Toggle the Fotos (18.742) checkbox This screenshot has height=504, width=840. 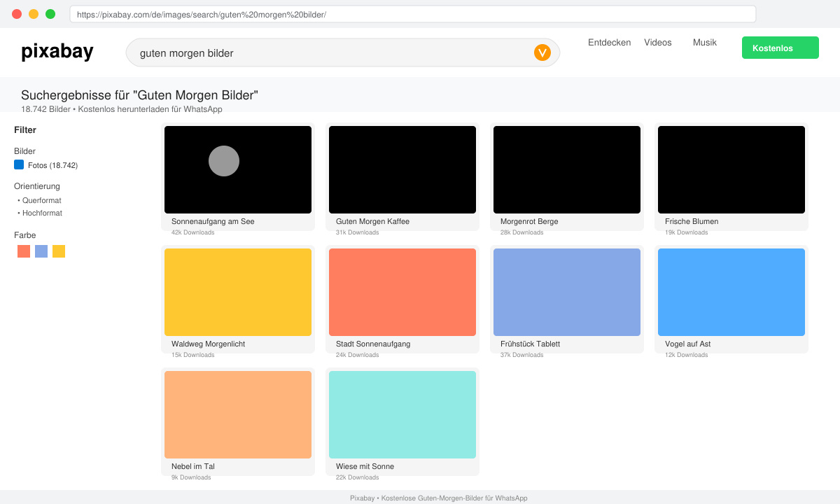pos(19,164)
